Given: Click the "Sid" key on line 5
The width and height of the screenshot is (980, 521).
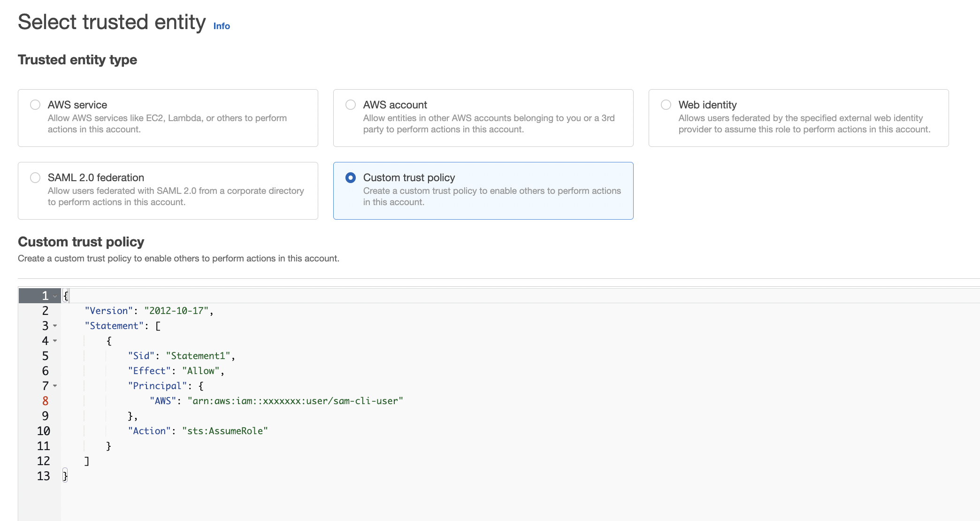Looking at the screenshot, I should (x=141, y=356).
